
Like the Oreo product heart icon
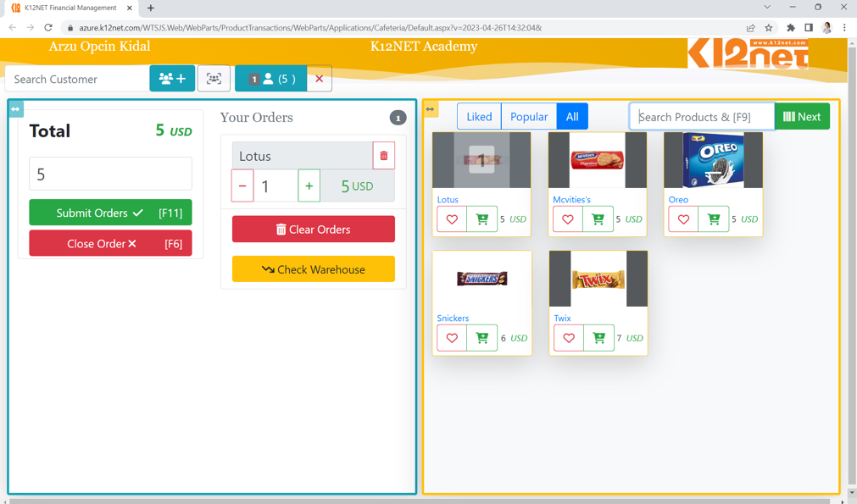[x=683, y=219]
